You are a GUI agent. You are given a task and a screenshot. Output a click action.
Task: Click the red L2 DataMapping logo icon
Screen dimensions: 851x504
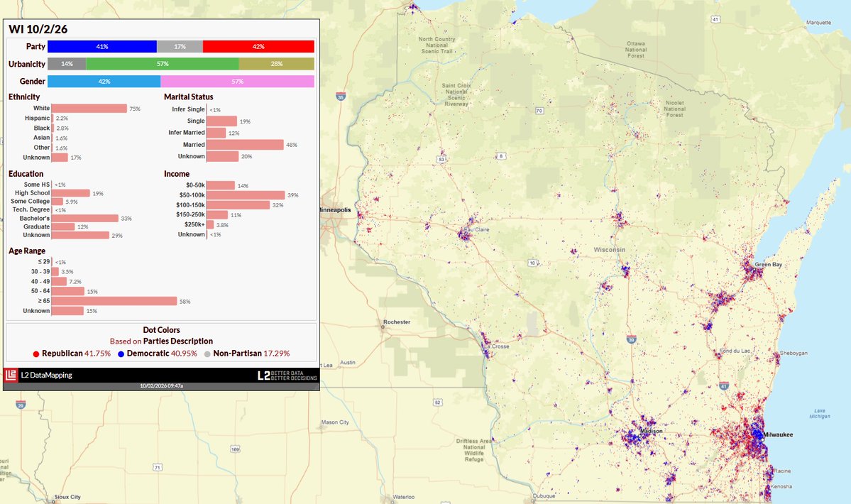pos(11,375)
